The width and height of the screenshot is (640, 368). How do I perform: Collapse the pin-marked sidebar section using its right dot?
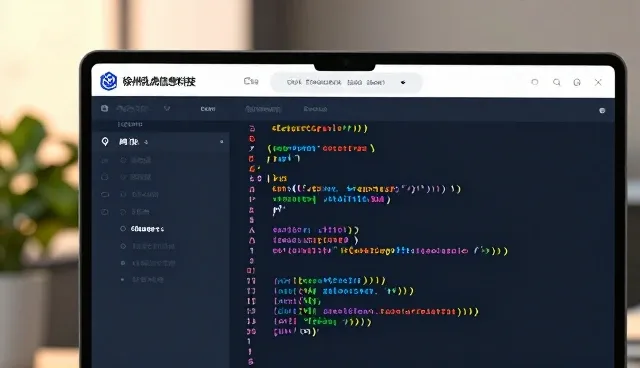(x=222, y=142)
